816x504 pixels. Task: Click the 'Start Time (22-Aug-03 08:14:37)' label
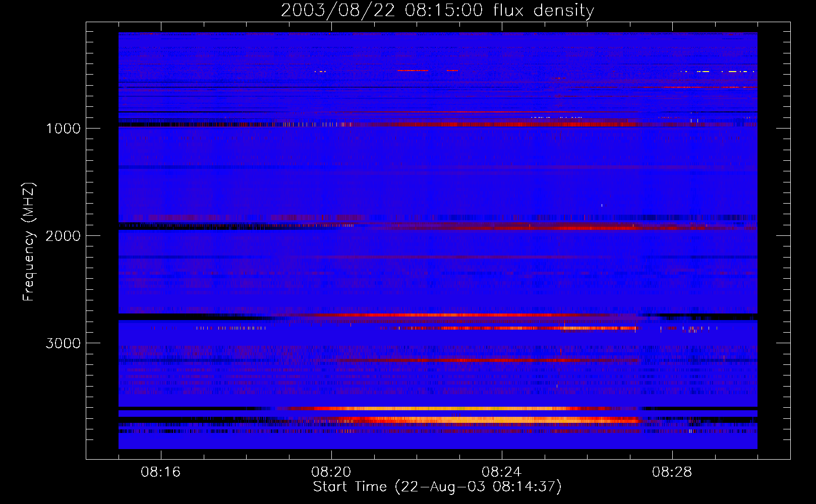[x=437, y=487]
